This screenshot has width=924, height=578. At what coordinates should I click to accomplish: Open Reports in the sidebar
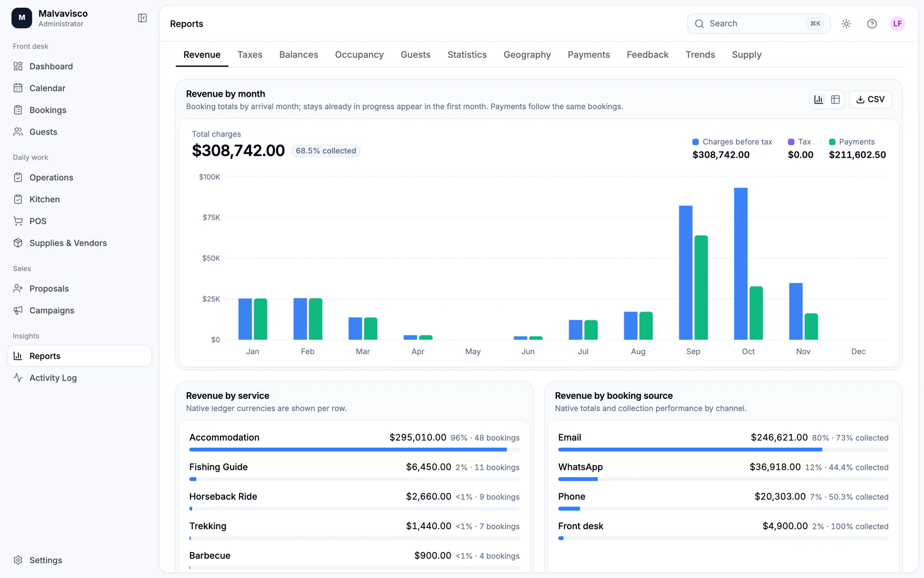(x=79, y=356)
